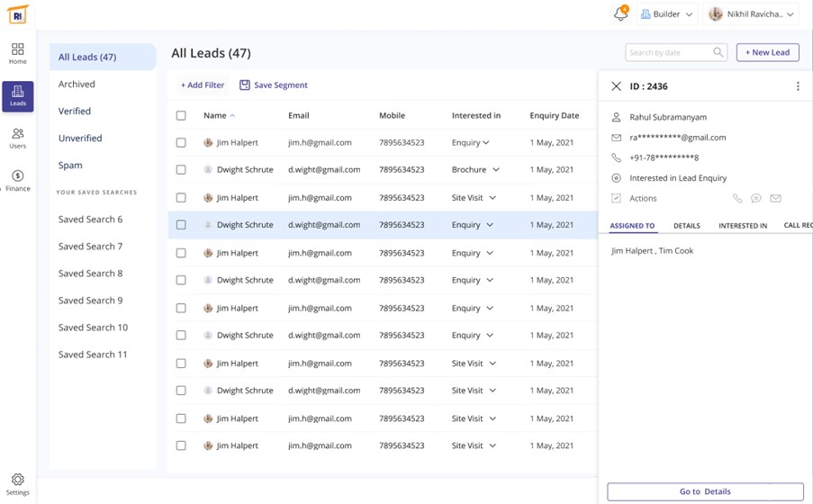Switch to the Interested In tab
The height and width of the screenshot is (504, 813).
743,226
